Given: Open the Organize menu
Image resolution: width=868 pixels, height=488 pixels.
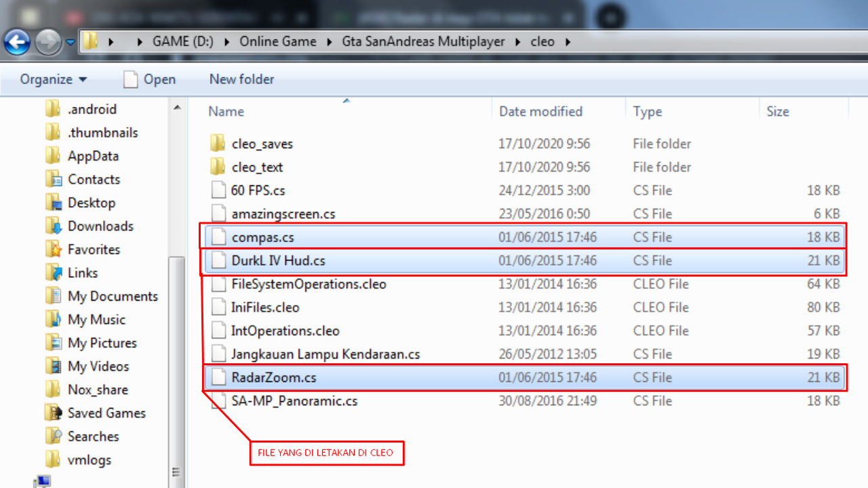Looking at the screenshot, I should pyautogui.click(x=54, y=79).
